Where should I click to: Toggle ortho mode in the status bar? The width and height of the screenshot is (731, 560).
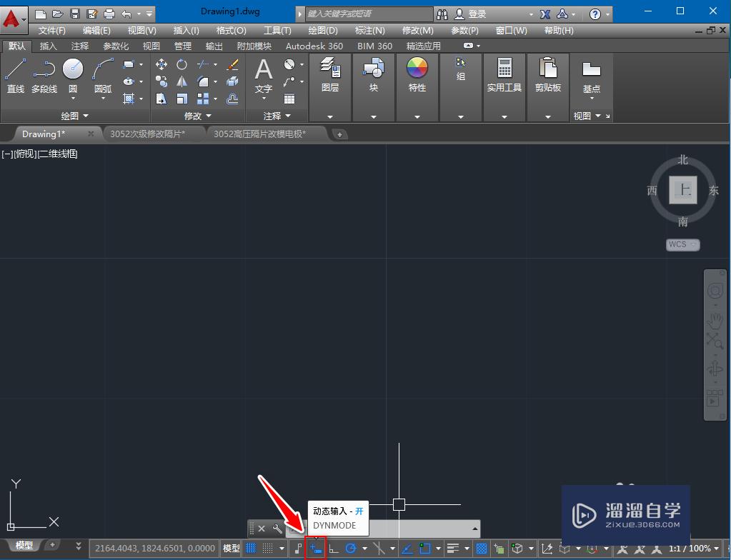click(x=334, y=548)
